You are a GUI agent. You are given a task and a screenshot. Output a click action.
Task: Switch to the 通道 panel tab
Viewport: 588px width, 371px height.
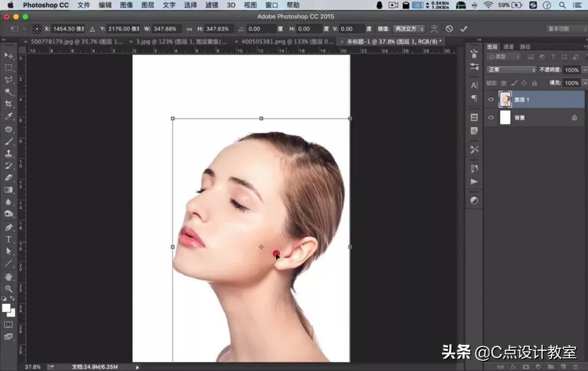pos(508,47)
